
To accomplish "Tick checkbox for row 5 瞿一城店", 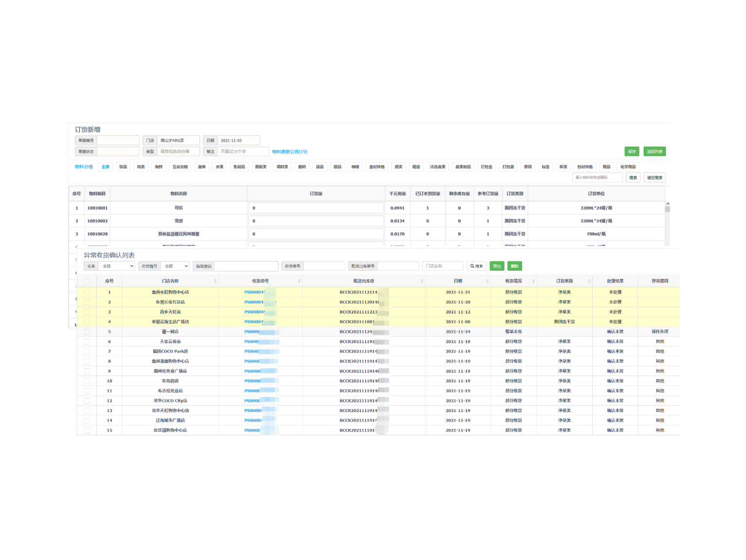I will (x=87, y=332).
